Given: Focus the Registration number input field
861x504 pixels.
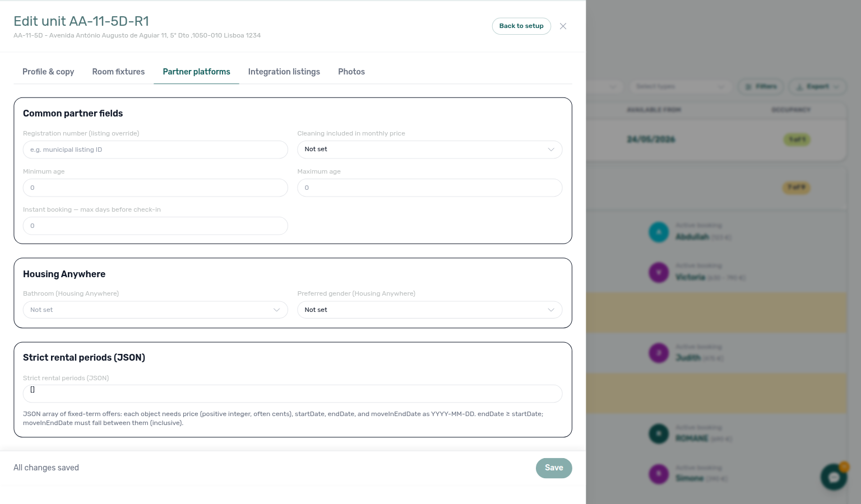Looking at the screenshot, I should [x=155, y=150].
